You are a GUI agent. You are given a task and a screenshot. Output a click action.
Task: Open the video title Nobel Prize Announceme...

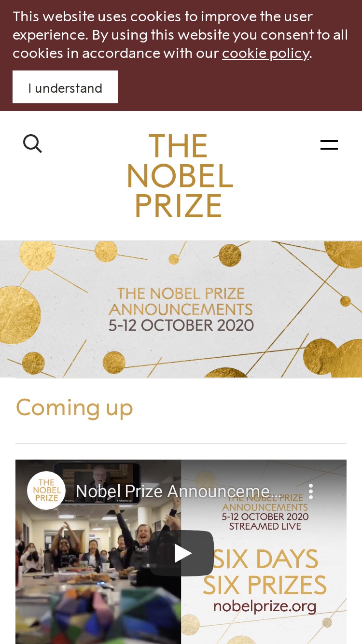coord(177,491)
